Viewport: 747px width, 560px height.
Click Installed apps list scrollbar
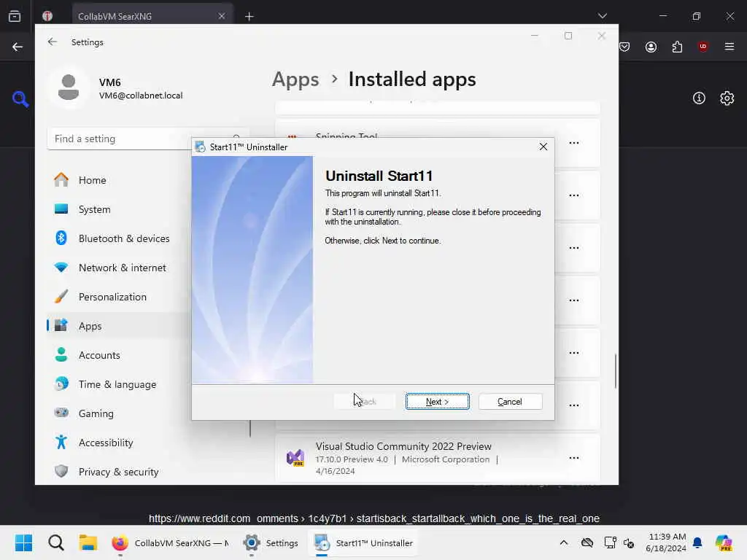(616, 371)
